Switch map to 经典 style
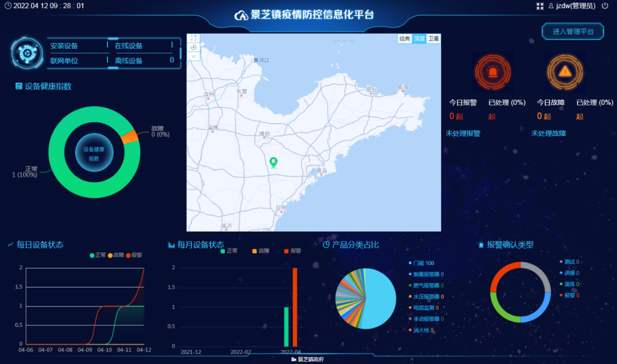The height and width of the screenshot is (364, 617). [x=404, y=39]
